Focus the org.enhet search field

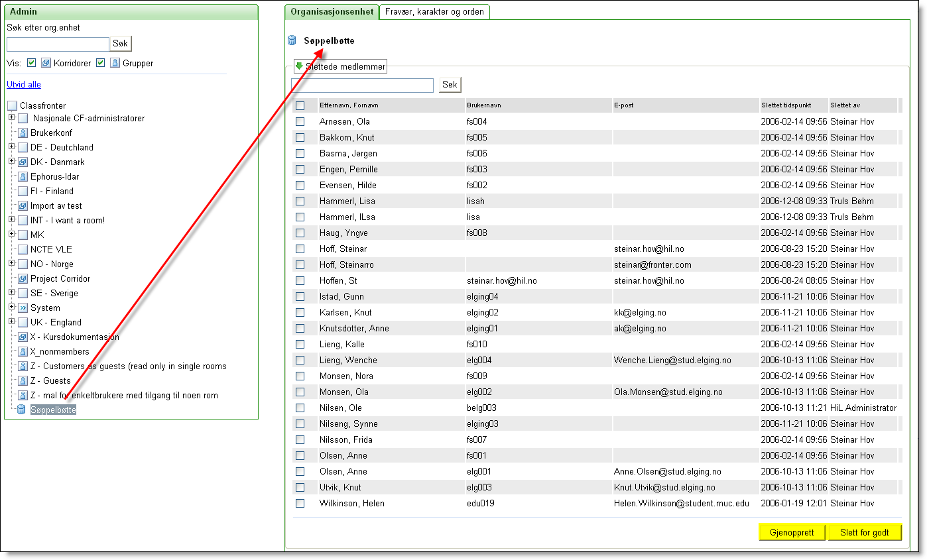click(x=58, y=44)
